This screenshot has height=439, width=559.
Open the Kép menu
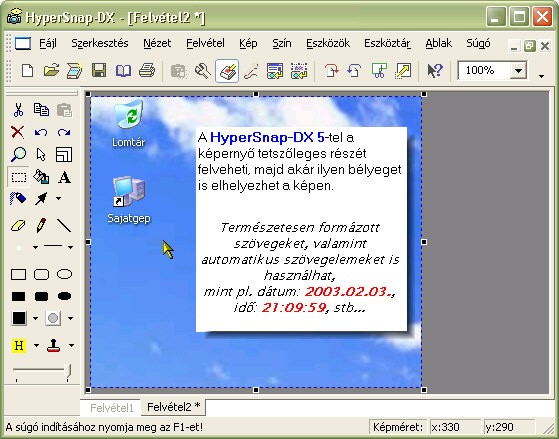[248, 44]
